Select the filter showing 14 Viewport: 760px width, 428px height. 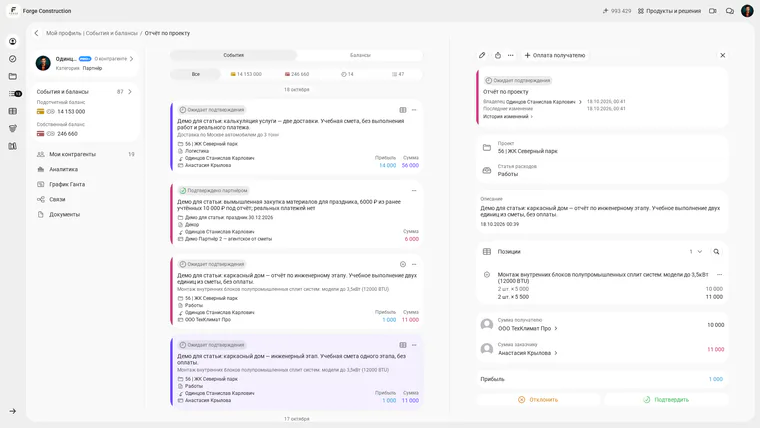[x=347, y=74]
